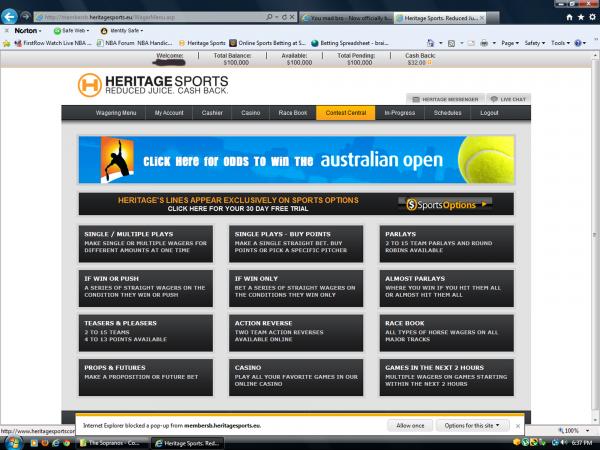
Task: Open the Race Book navigation tab
Action: click(x=291, y=113)
